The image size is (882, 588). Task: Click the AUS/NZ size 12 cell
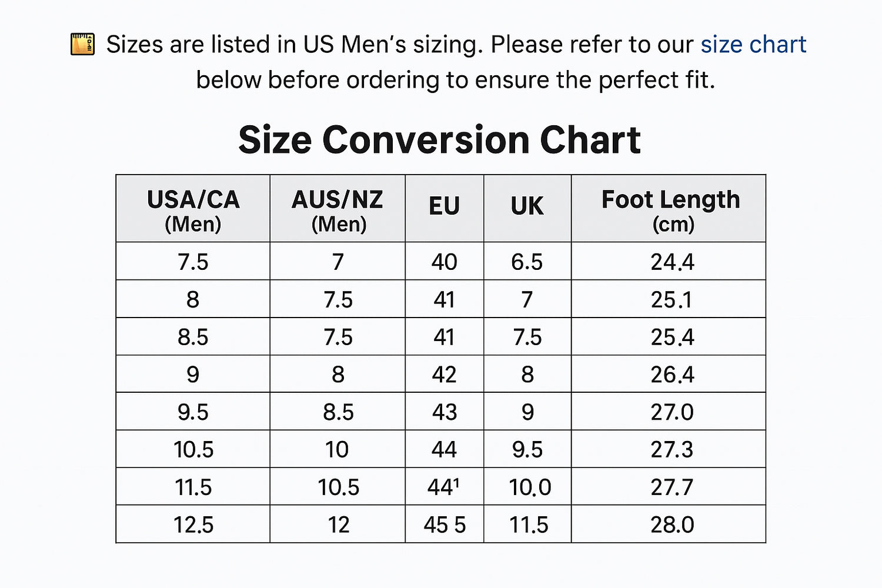coord(338,524)
